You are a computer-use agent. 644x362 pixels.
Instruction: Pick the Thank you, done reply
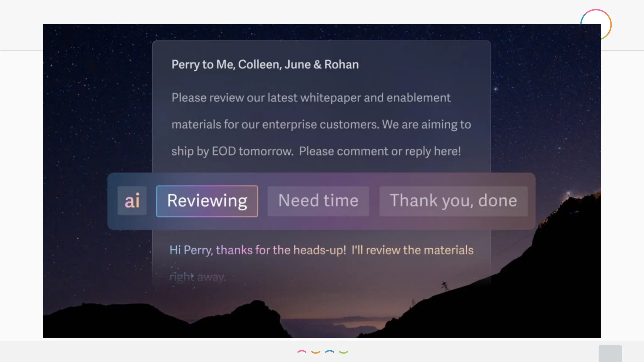coord(453,201)
